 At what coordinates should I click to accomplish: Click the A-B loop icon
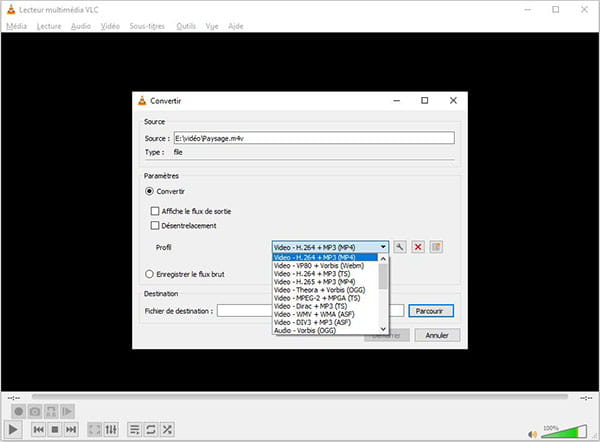tap(51, 412)
